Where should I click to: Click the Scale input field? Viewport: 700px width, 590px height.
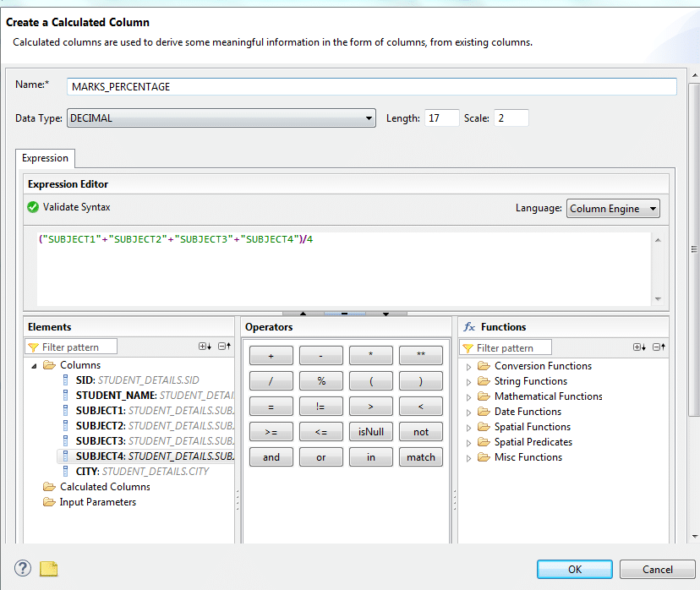(x=511, y=118)
